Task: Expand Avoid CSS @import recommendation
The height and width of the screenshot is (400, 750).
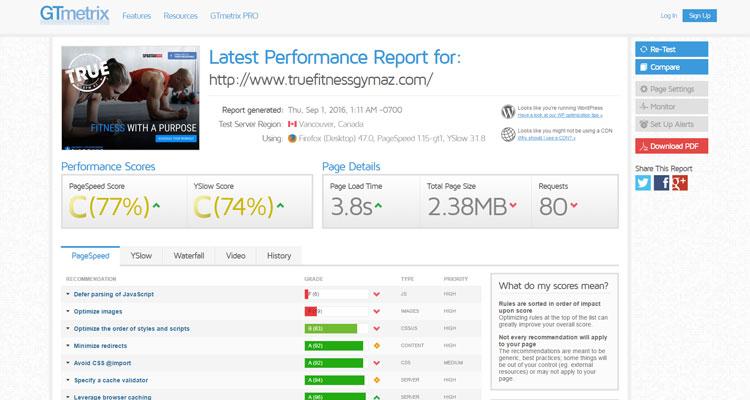Action: coord(102,362)
